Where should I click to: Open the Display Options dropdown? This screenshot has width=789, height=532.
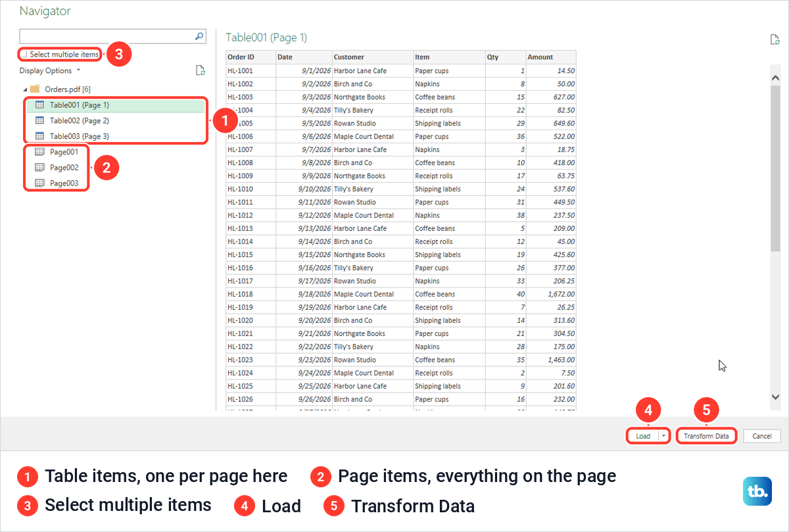pos(50,70)
